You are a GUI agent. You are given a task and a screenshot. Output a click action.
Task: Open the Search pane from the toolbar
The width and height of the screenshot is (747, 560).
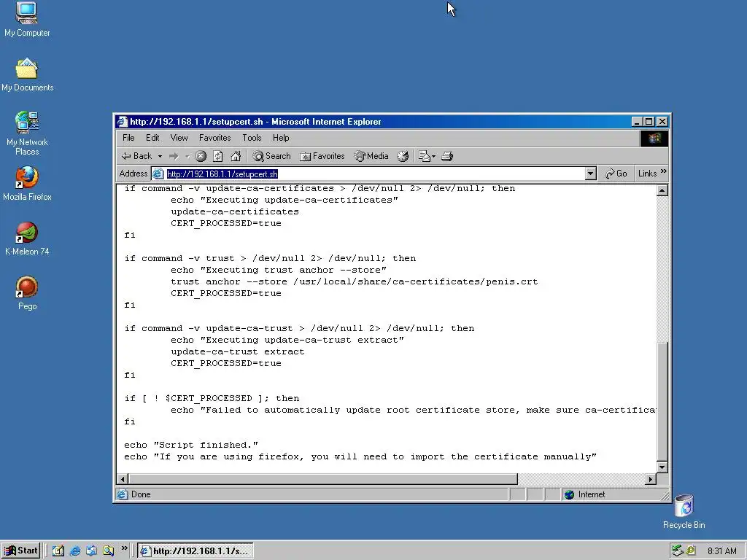coord(271,156)
